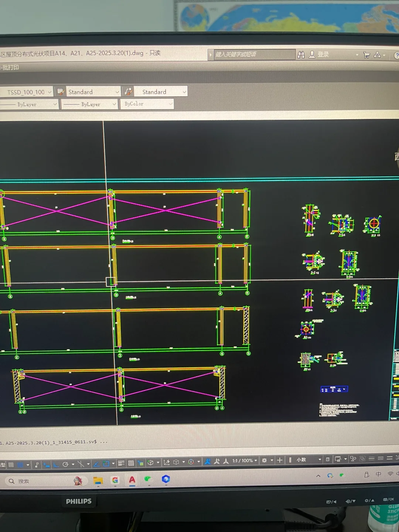399x532 pixels.
Task: Open object snap options dropdown
Action: (x=113, y=463)
